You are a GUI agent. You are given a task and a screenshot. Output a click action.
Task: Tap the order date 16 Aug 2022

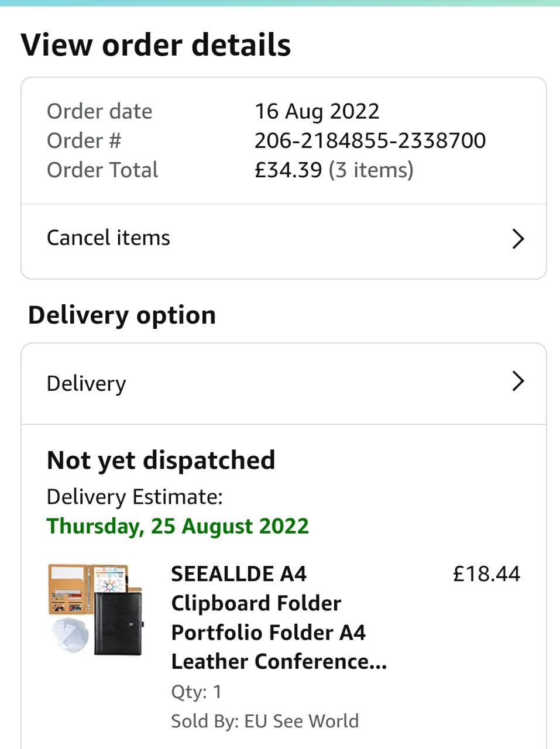pos(317,111)
